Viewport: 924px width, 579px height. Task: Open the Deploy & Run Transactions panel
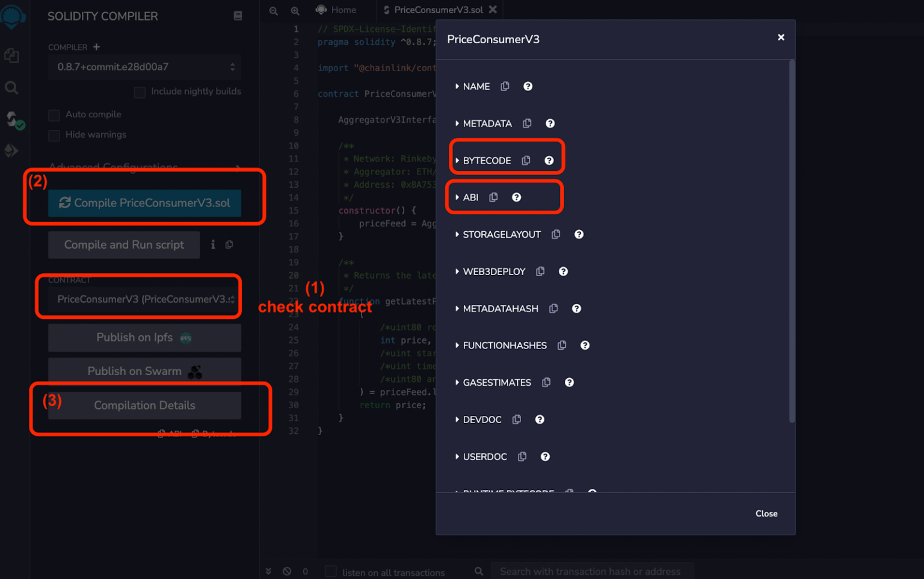11,150
